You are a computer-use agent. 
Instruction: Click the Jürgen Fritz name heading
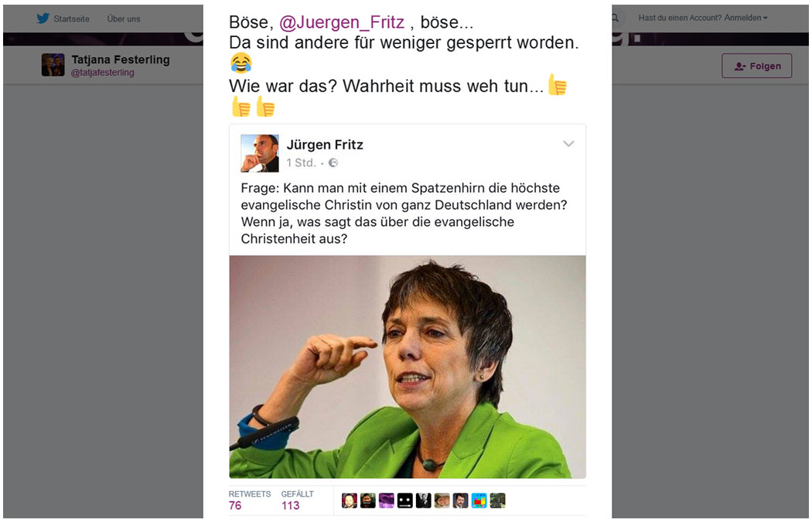325,145
